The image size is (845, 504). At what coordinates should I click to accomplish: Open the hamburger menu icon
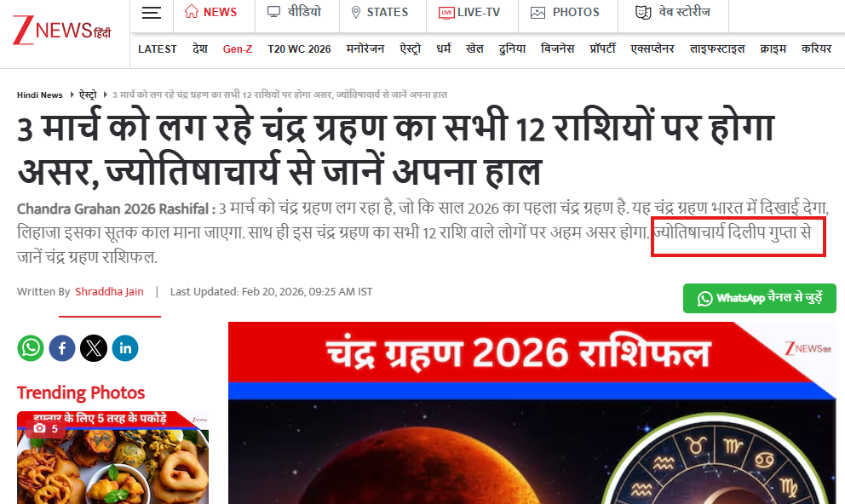click(x=152, y=13)
